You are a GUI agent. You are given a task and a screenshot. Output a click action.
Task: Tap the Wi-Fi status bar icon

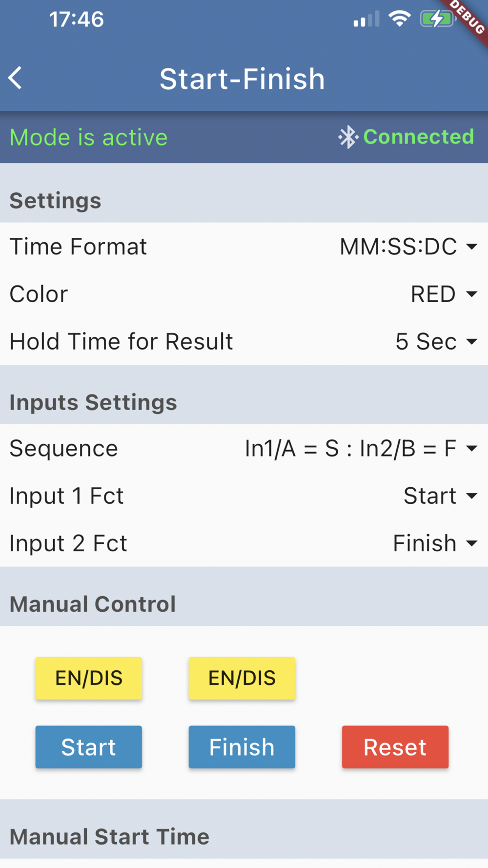tap(399, 20)
